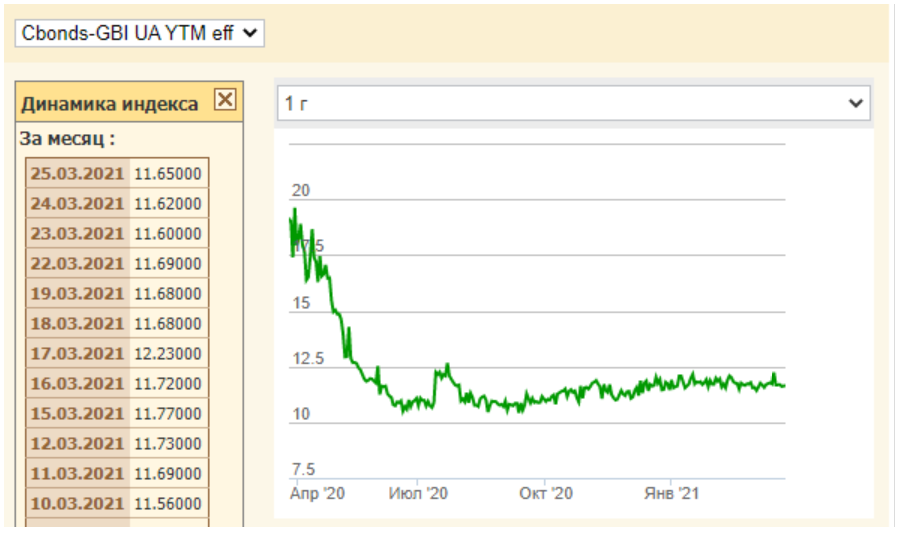Click the 11.65000 value cell
The width and height of the screenshot is (900, 533).
click(168, 173)
